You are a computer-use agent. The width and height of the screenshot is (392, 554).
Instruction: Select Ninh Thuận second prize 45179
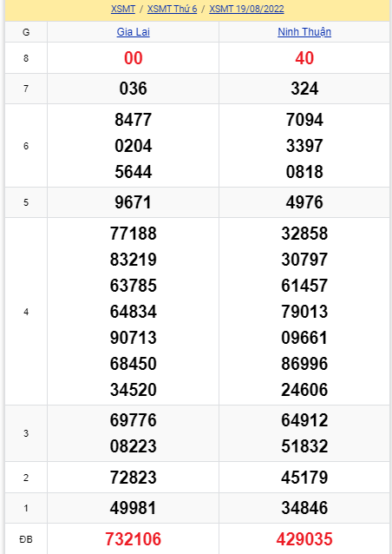(304, 478)
